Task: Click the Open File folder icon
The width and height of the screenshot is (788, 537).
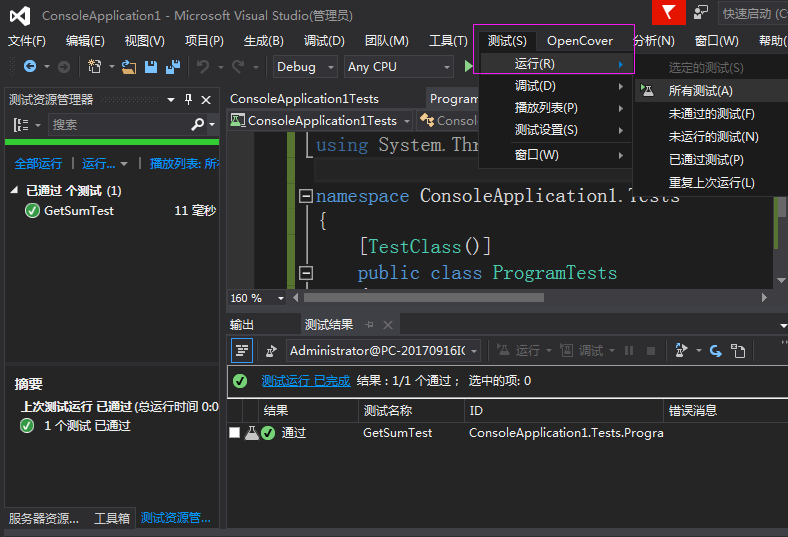Action: pos(129,66)
